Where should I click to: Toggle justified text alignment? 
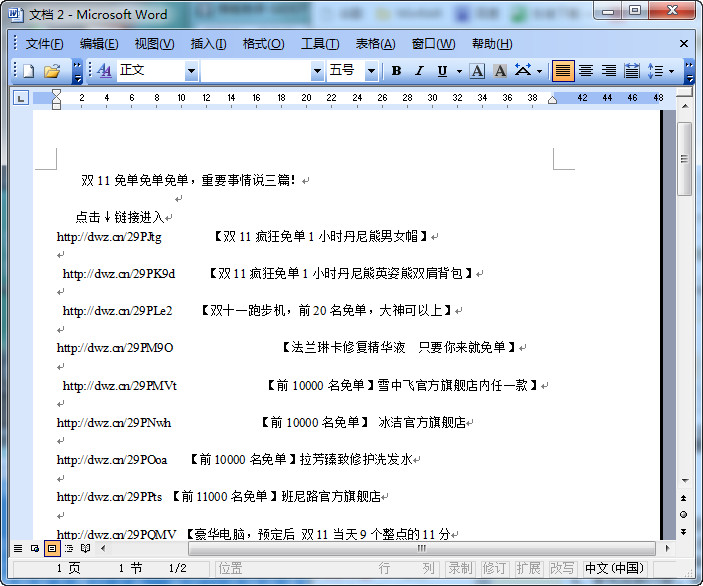click(x=563, y=71)
